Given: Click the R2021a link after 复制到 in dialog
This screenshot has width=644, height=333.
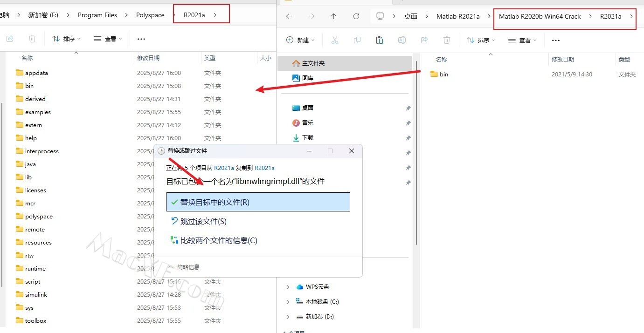Looking at the screenshot, I should pos(264,168).
